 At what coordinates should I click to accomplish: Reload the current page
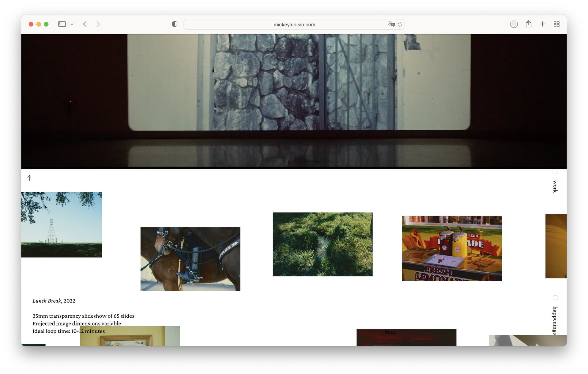[x=400, y=24]
